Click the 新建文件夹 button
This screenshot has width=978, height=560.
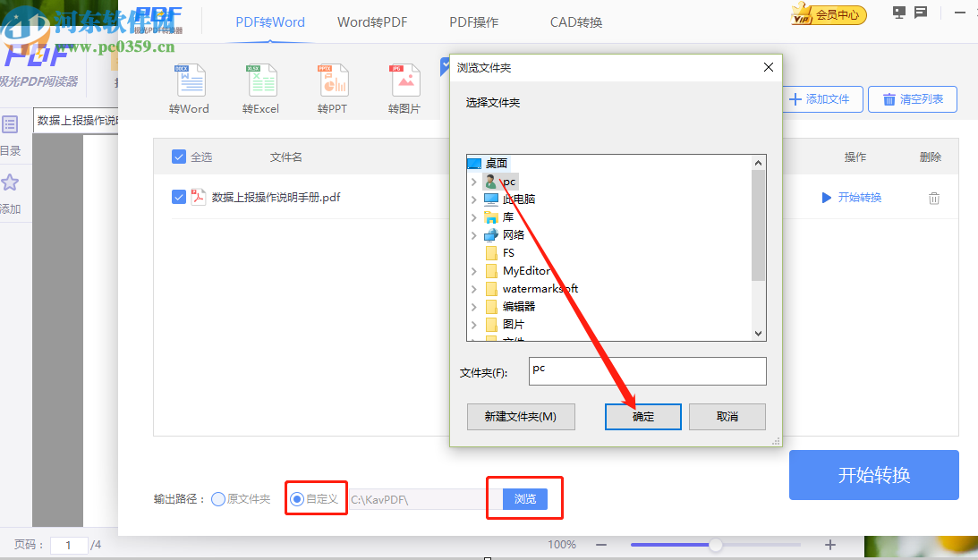click(x=521, y=416)
